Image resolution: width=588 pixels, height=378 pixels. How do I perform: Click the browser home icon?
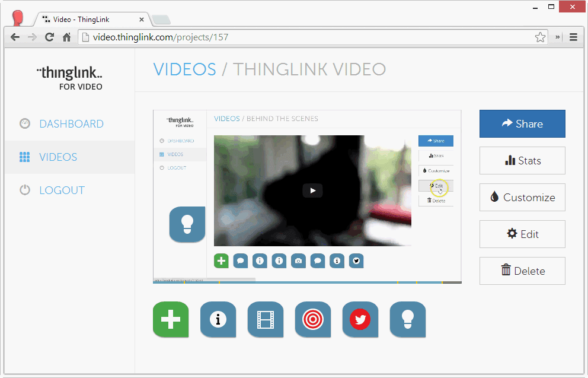67,37
